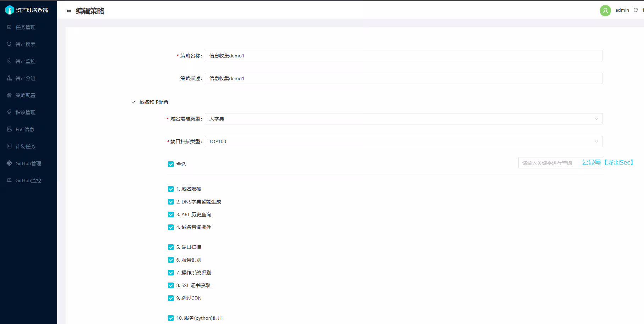This screenshot has width=644, height=324.
Task: Click the 资产搜索 magnifier icon
Action: 9,44
